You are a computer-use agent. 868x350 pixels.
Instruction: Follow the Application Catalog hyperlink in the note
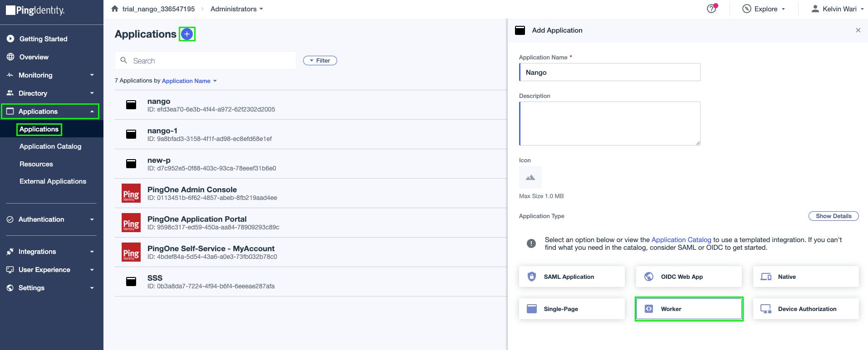(681, 240)
